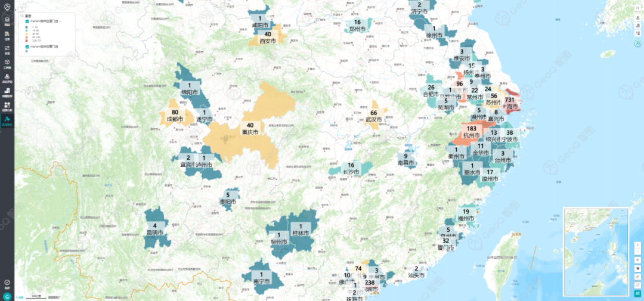This screenshot has height=301, width=644.
Task: Click the 238-731 red legend swatch
Action: point(27,41)
